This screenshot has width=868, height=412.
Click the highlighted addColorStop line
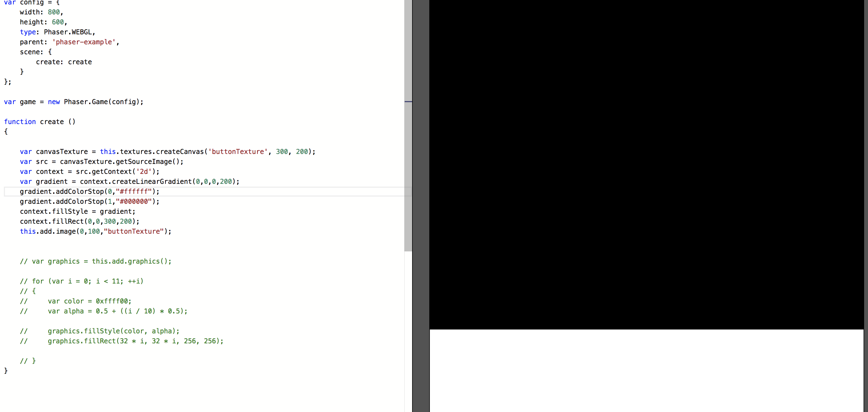(89, 191)
